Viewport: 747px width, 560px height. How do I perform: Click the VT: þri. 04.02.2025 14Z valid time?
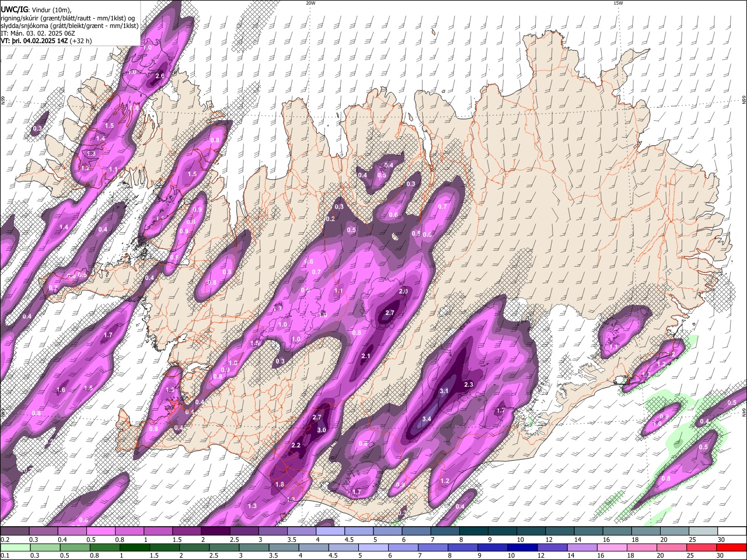tap(46, 41)
